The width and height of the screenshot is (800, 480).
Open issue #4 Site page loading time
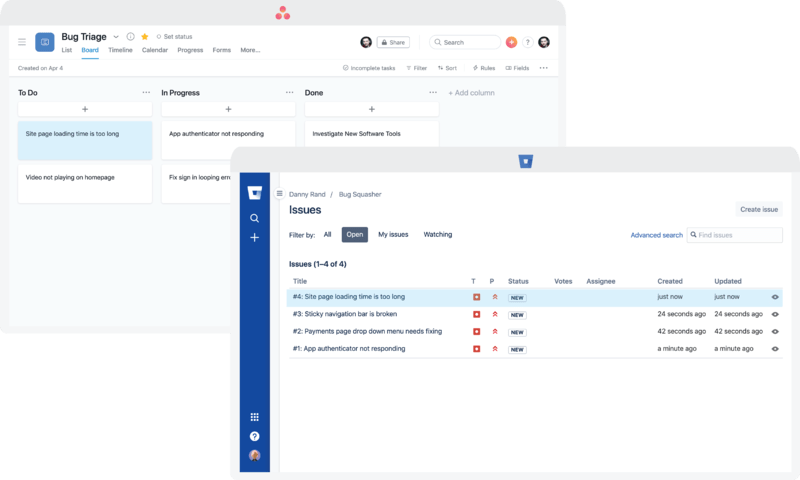tap(349, 297)
